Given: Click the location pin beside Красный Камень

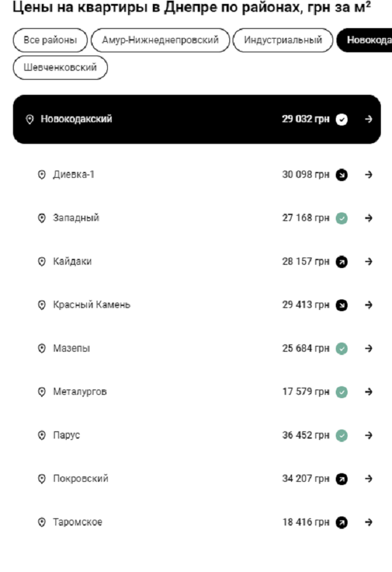Looking at the screenshot, I should coord(42,305).
